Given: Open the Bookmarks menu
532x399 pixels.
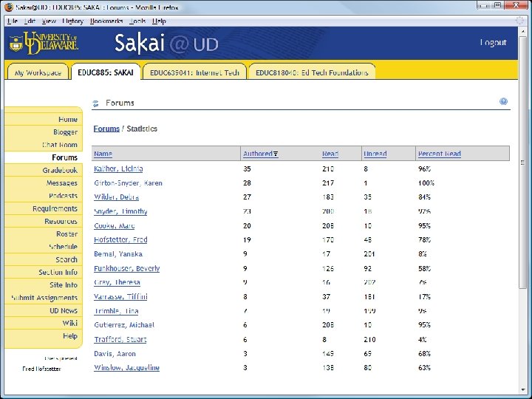Looking at the screenshot, I should [106, 21].
